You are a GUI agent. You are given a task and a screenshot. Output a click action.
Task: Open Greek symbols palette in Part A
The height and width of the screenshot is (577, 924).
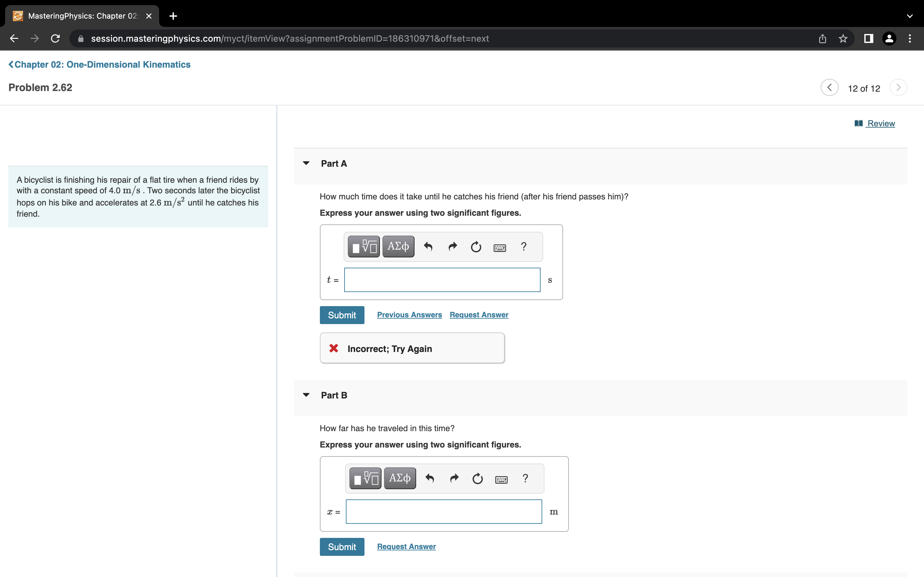[x=398, y=247]
